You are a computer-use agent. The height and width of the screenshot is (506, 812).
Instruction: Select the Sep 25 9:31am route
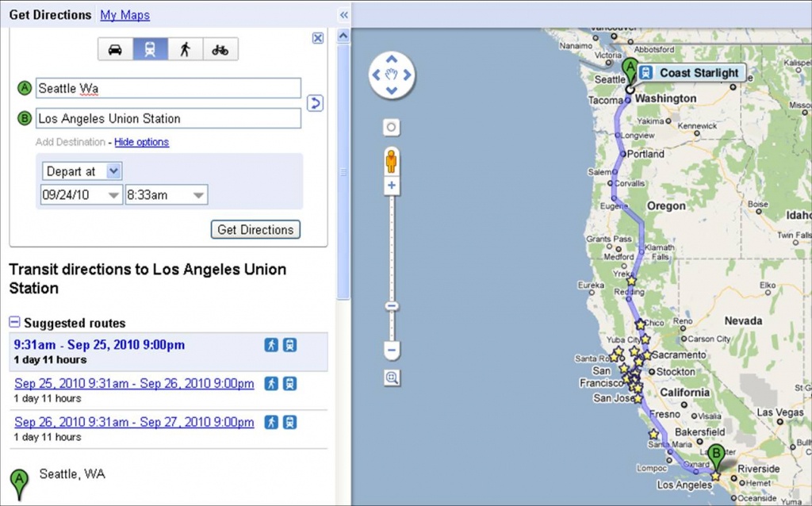[x=134, y=384]
